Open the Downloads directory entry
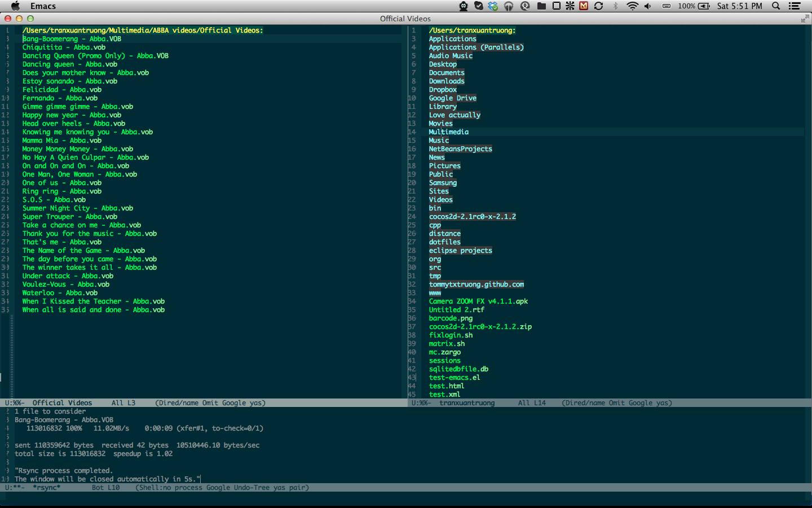This screenshot has width=812, height=508. (447, 81)
